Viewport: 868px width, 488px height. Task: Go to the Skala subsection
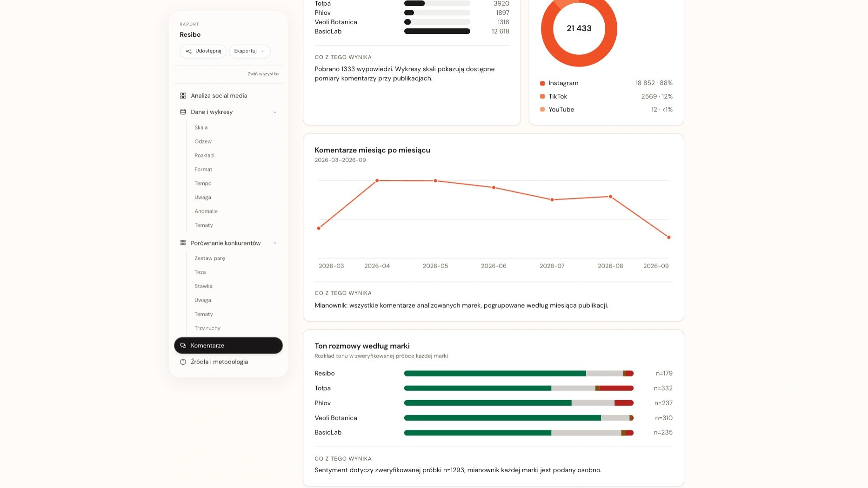tap(201, 127)
